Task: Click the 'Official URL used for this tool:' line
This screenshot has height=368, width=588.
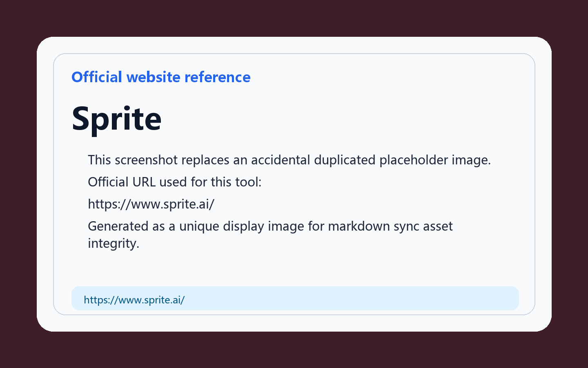Action: [x=174, y=182]
